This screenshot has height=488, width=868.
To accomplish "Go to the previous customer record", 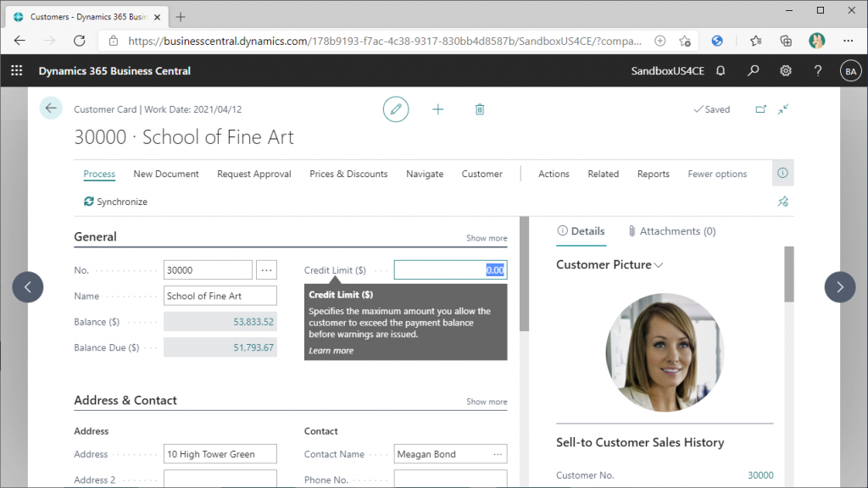I will pyautogui.click(x=28, y=286).
